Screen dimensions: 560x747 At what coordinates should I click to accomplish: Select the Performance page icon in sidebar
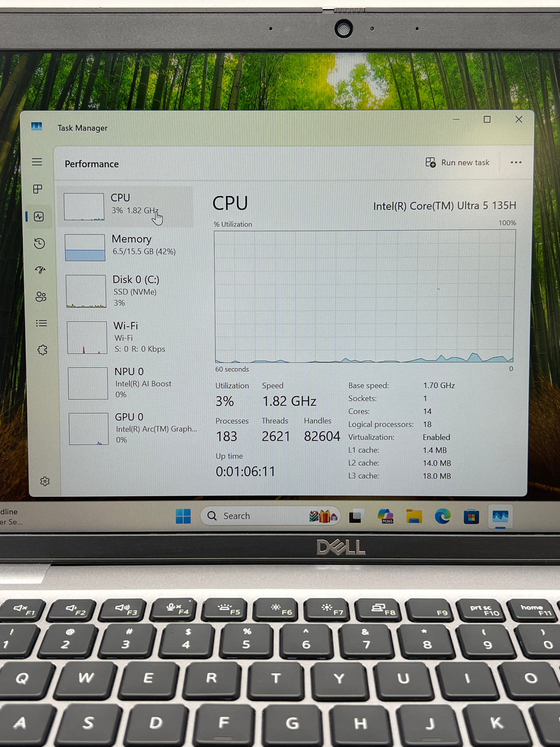pos(39,217)
